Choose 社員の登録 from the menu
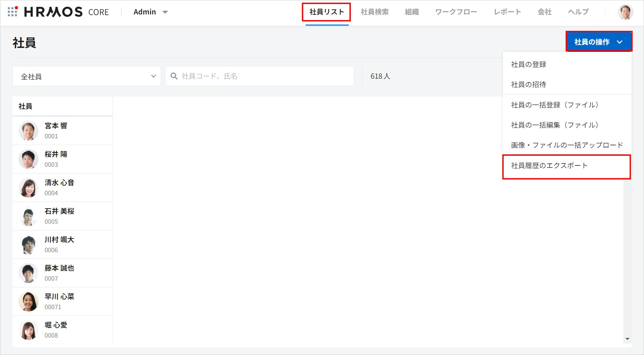644x355 pixels. pos(528,64)
